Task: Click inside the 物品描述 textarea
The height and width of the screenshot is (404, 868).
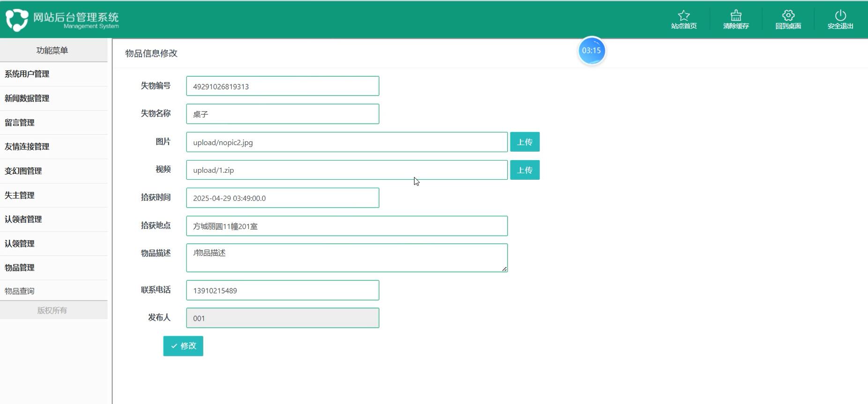Action: coord(347,258)
